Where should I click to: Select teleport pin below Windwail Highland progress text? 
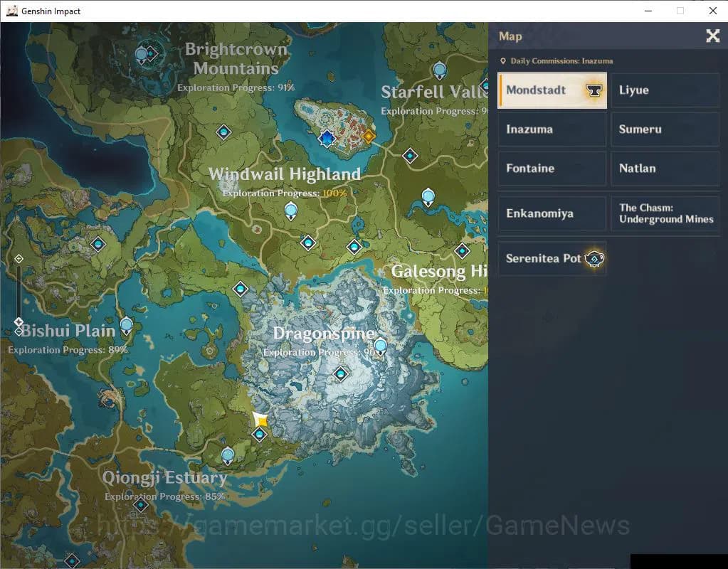tap(290, 210)
